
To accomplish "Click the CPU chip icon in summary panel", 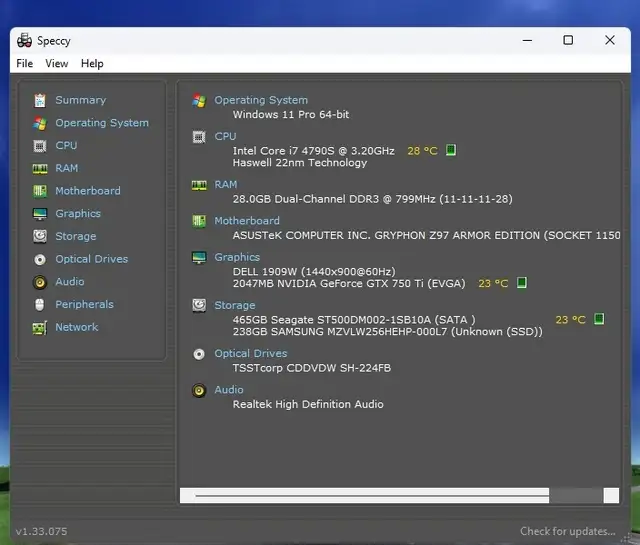I will click(x=199, y=137).
